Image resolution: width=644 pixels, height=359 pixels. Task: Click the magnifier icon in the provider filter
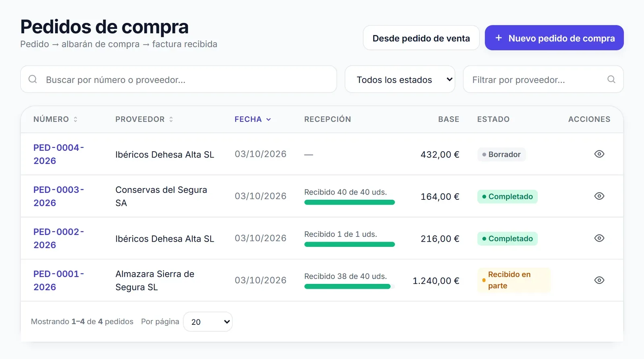point(611,79)
